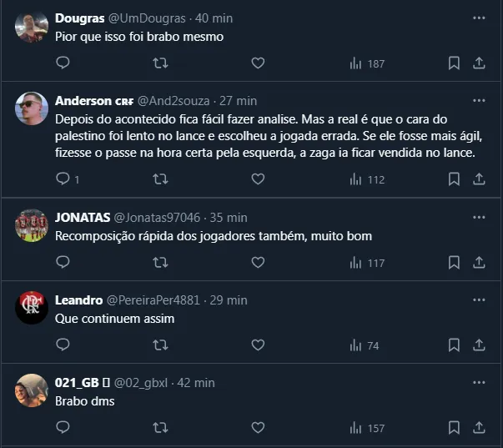View the 157 views stat on 021_GB tweet
This screenshot has height=448, width=503.
point(367,427)
